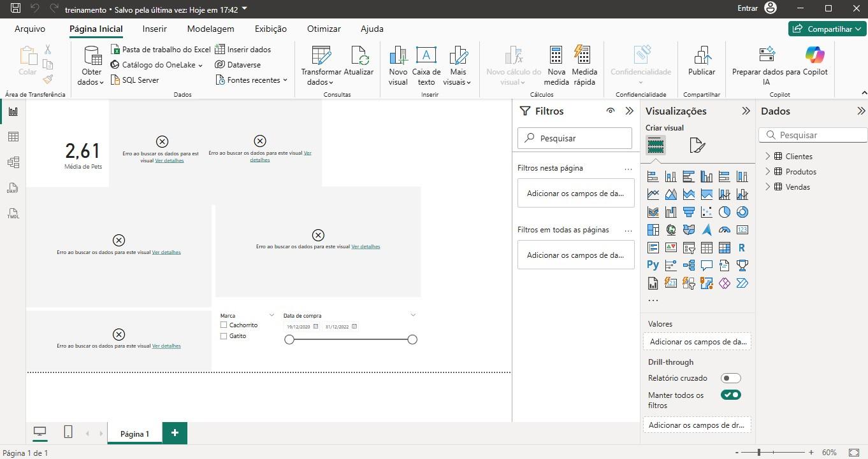
Task: Select the Azure map arrow visual
Action: click(707, 230)
